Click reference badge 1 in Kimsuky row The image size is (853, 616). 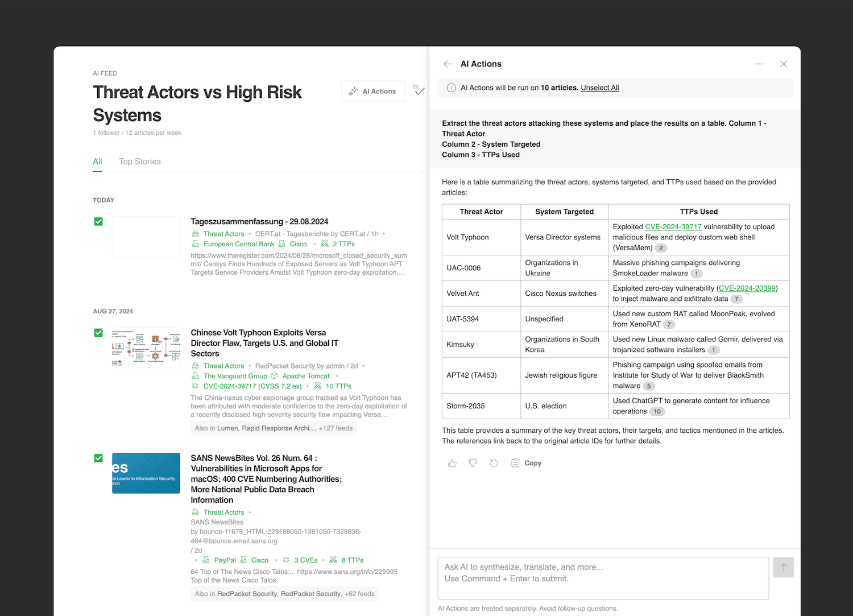(714, 350)
